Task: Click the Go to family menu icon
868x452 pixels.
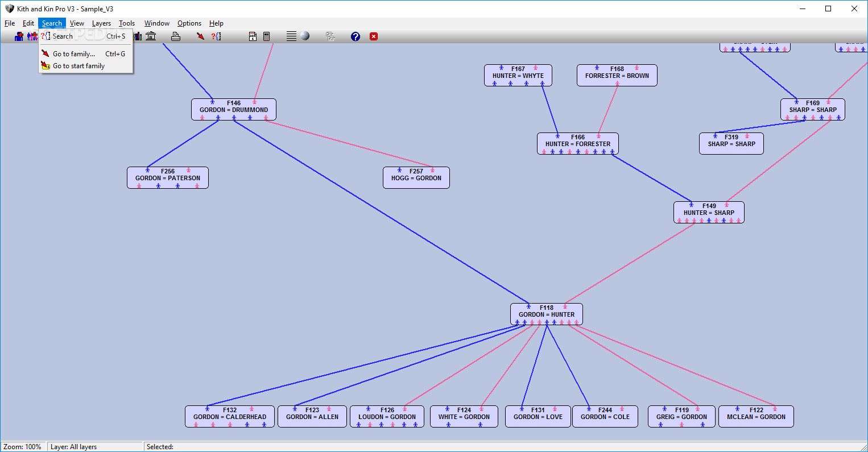Action: pos(46,53)
